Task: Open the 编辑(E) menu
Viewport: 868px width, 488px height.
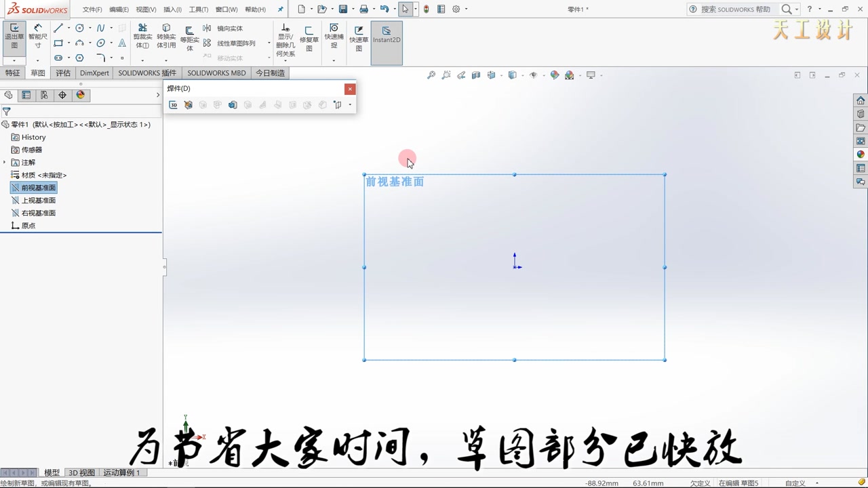Action: (x=119, y=9)
